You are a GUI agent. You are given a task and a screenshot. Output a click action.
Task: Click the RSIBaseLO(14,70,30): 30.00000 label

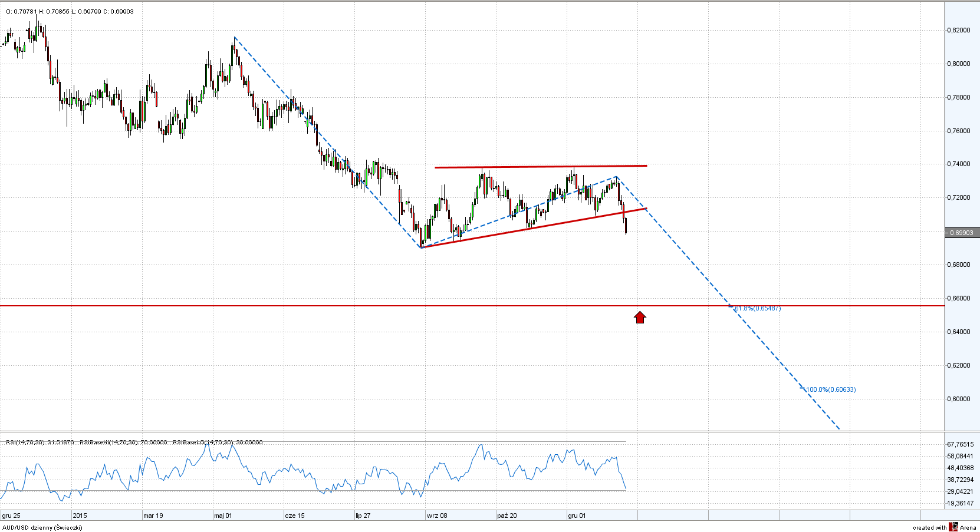218,442
